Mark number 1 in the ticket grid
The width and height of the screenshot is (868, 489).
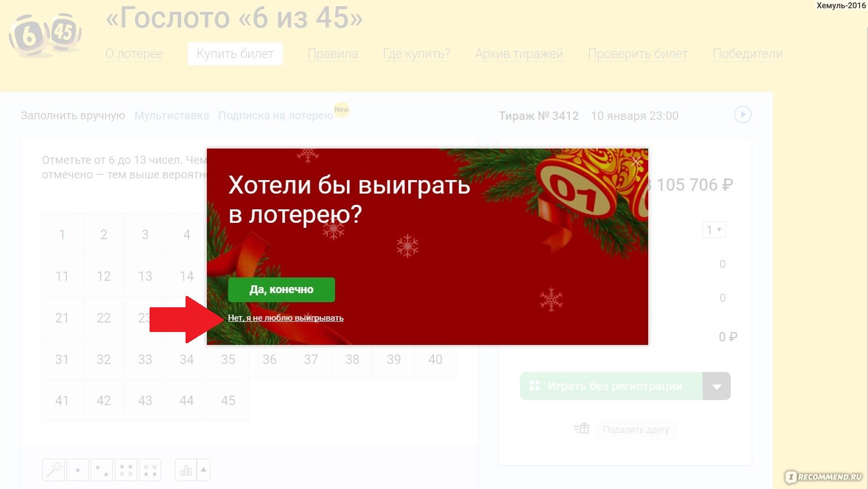(x=62, y=235)
